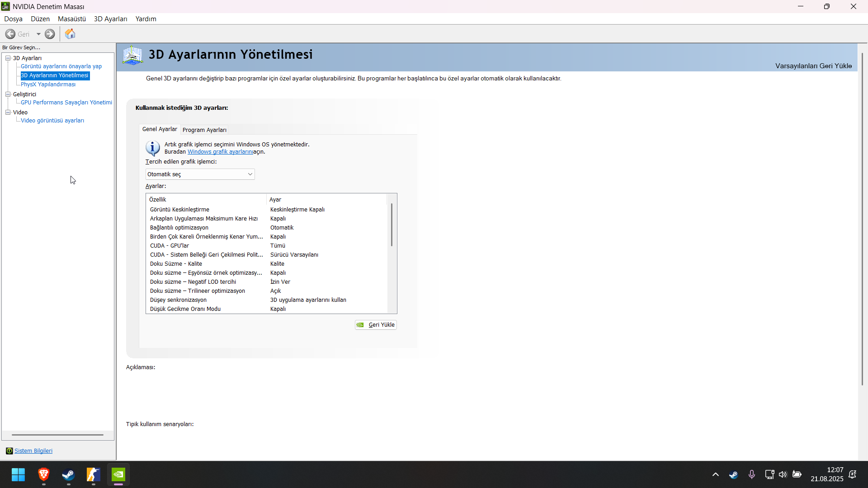Open the Düzen menu

[x=40, y=19]
